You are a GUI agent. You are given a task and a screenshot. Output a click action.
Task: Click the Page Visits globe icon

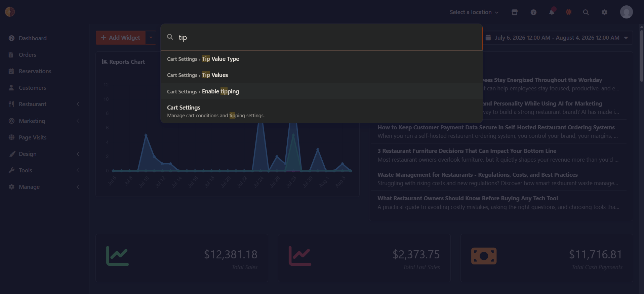pyautogui.click(x=11, y=137)
